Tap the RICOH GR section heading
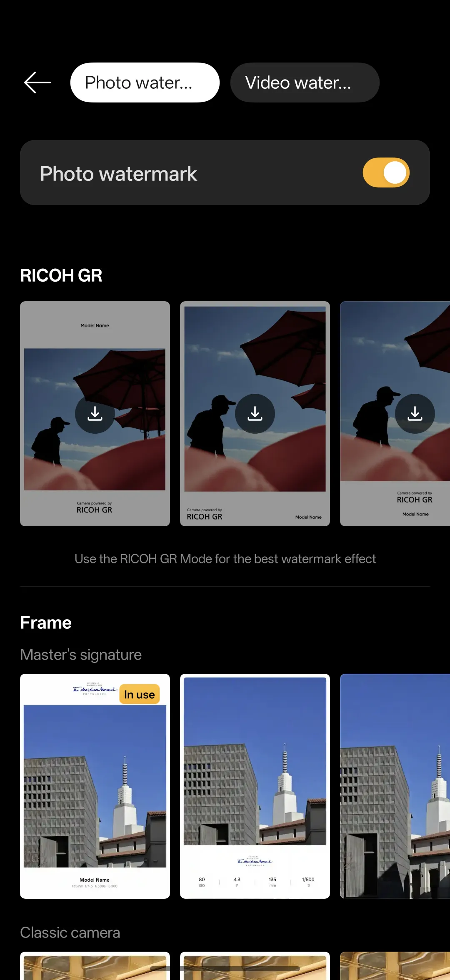Screen dimensions: 450x980 pyautogui.click(x=61, y=275)
